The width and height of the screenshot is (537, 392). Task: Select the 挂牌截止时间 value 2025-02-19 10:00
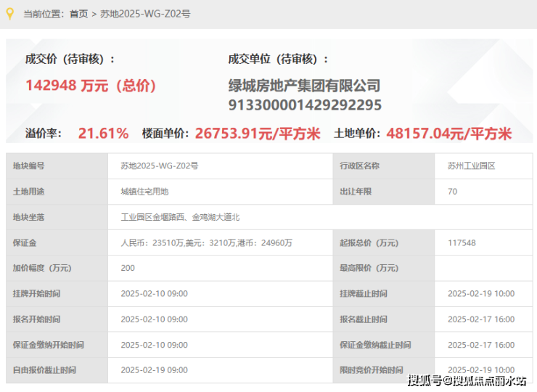tap(481, 294)
